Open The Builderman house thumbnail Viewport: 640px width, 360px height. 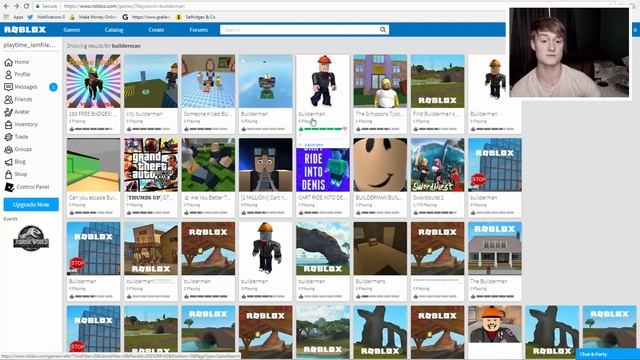pyautogui.click(x=495, y=249)
